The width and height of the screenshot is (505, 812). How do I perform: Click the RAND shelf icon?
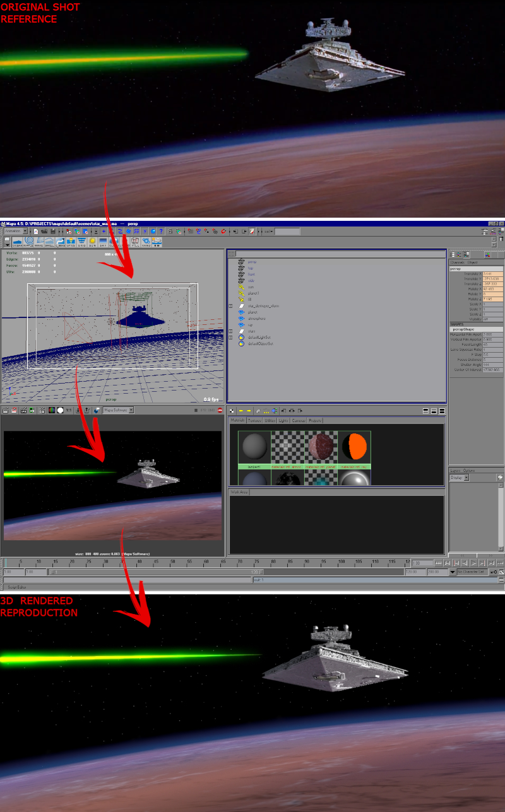tap(146, 242)
